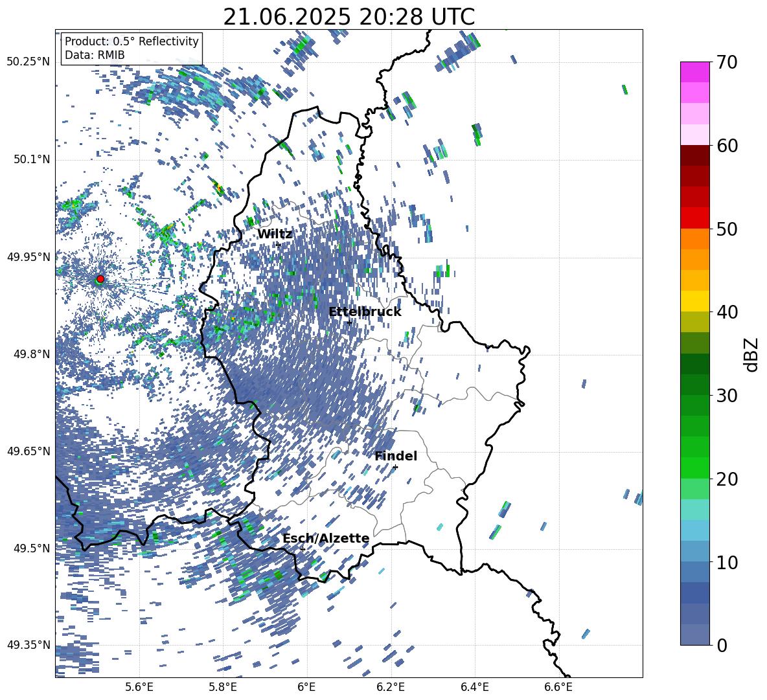Click the 6.6°E longitude label
767x700 pixels.
(558, 687)
